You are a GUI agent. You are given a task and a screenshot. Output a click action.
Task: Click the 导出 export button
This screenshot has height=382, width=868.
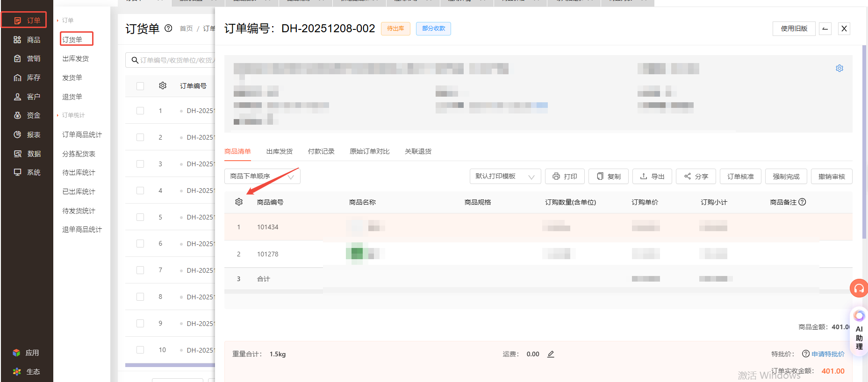coord(652,177)
